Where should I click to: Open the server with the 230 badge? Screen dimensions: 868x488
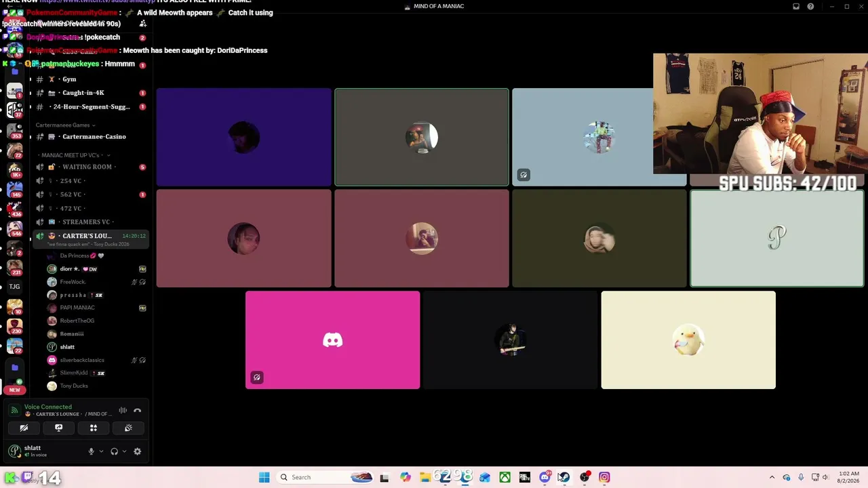14,325
